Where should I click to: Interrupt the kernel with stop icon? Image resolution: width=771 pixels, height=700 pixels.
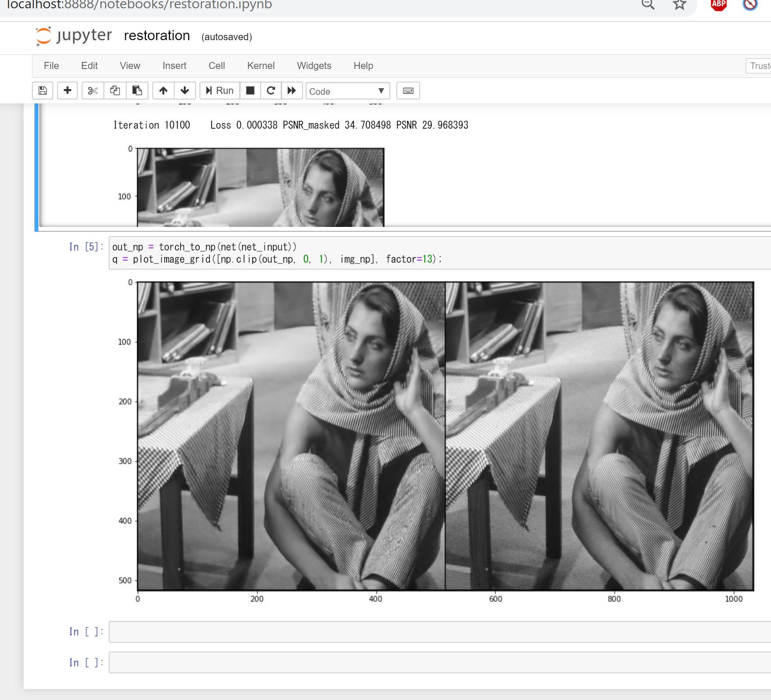click(250, 91)
